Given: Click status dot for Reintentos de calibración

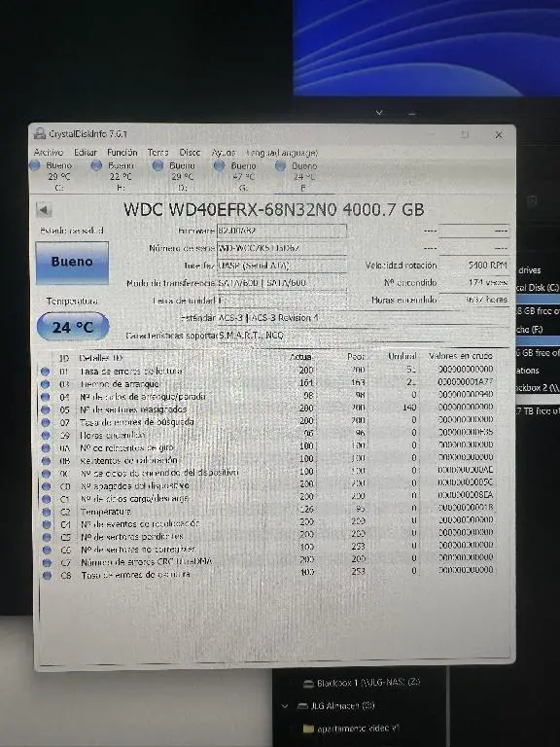Looking at the screenshot, I should [46, 461].
